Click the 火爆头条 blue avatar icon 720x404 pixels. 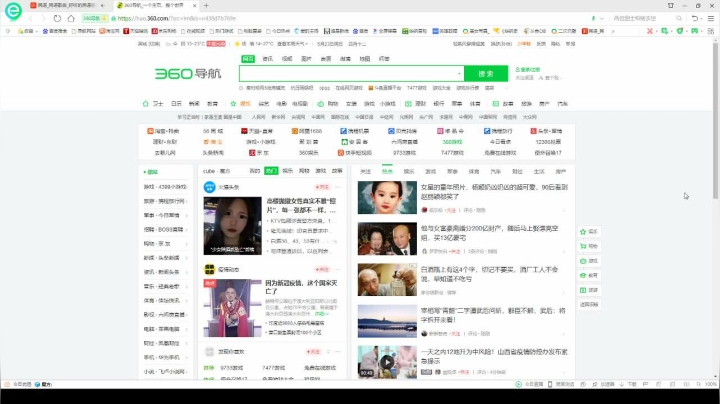coord(209,187)
